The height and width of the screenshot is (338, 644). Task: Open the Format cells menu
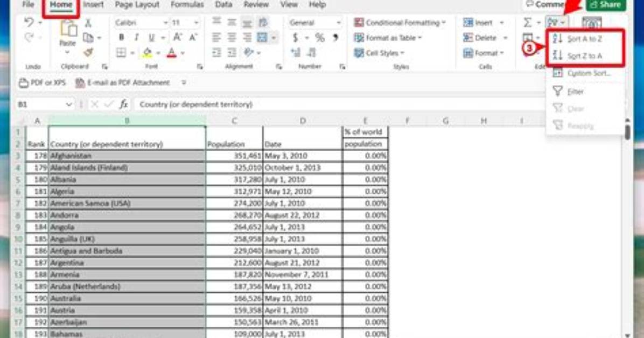(483, 53)
